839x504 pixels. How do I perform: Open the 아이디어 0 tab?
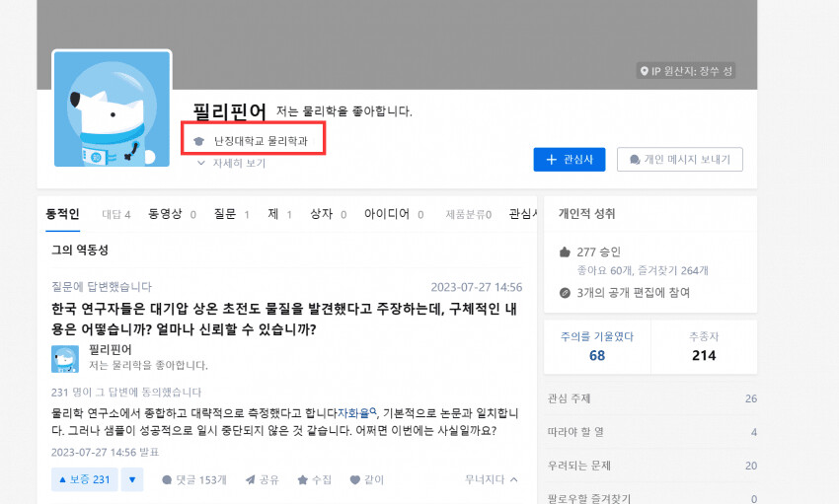click(x=394, y=214)
